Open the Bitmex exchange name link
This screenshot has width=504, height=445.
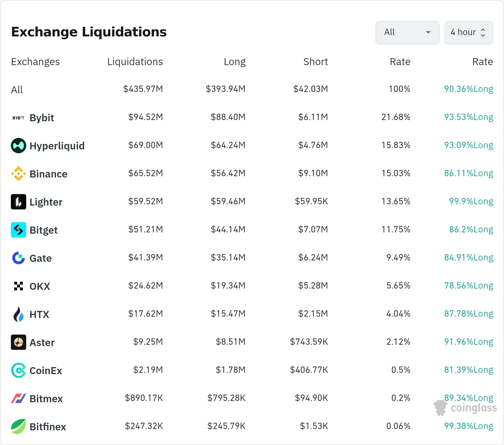[46, 399]
